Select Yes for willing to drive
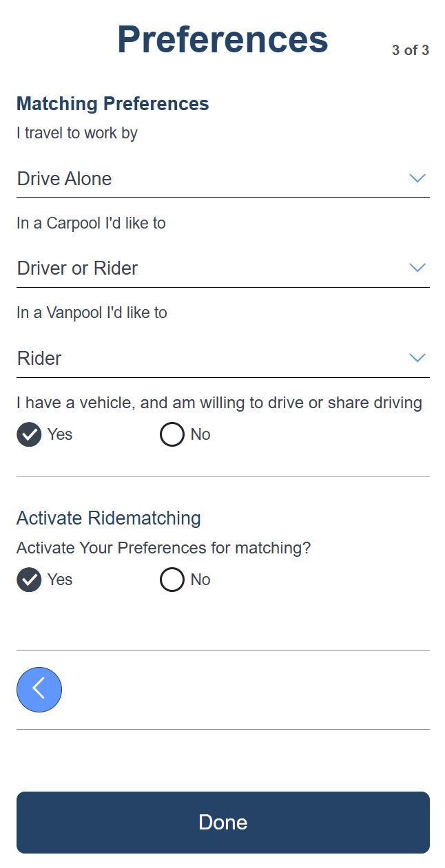 click(x=28, y=434)
